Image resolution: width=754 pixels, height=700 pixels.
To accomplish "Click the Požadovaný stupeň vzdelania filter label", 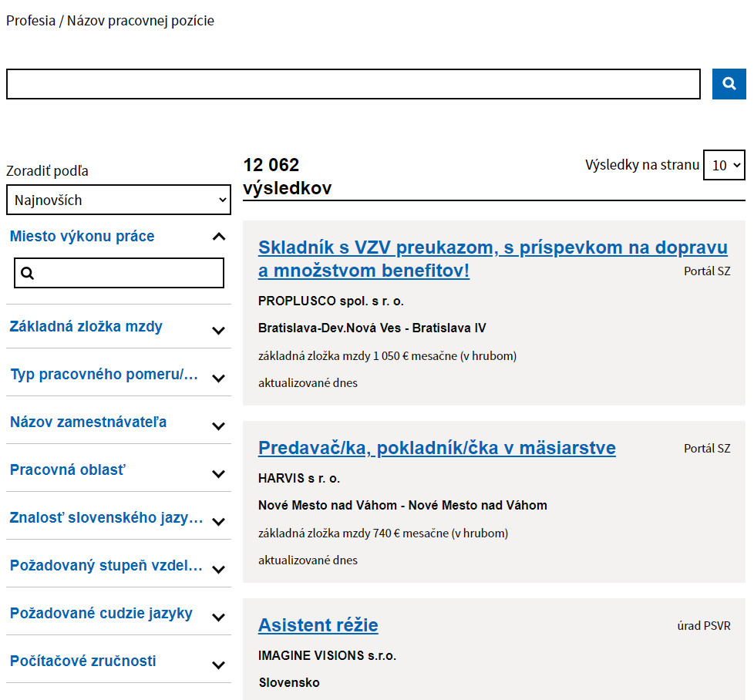I will (x=106, y=565).
